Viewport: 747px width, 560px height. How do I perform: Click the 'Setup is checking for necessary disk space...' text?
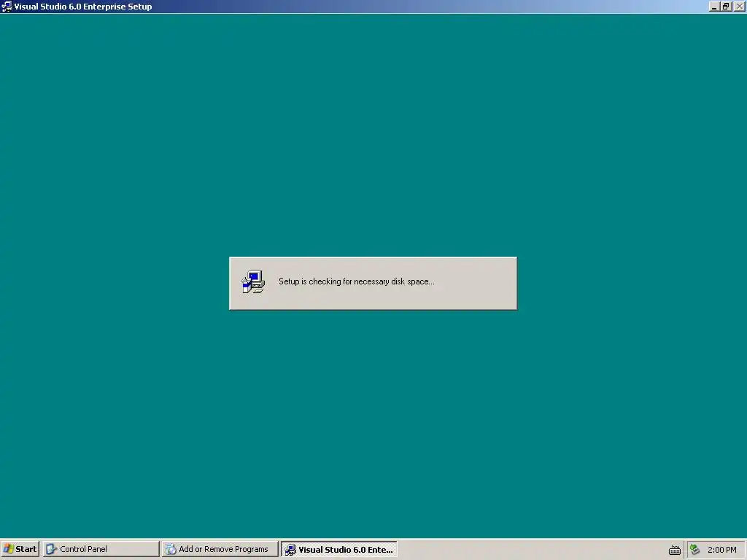356,281
